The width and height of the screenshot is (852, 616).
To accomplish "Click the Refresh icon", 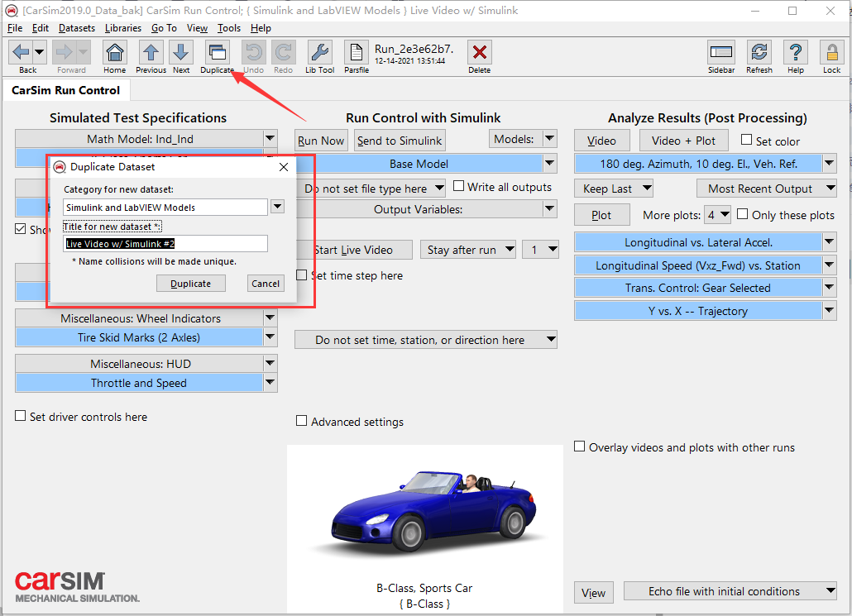I will click(759, 53).
